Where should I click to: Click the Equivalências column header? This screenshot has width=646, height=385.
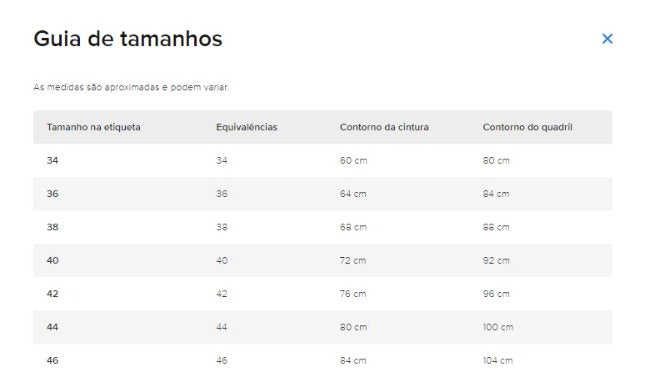[x=246, y=127]
